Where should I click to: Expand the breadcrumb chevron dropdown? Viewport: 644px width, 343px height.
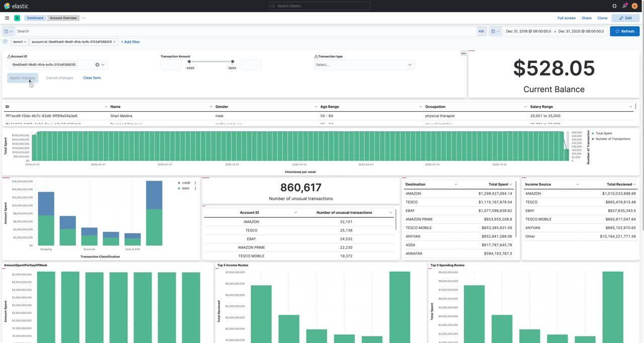click(x=84, y=18)
